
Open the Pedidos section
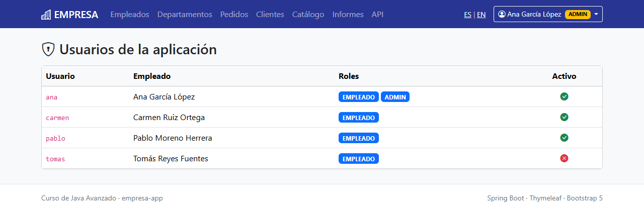(x=234, y=15)
